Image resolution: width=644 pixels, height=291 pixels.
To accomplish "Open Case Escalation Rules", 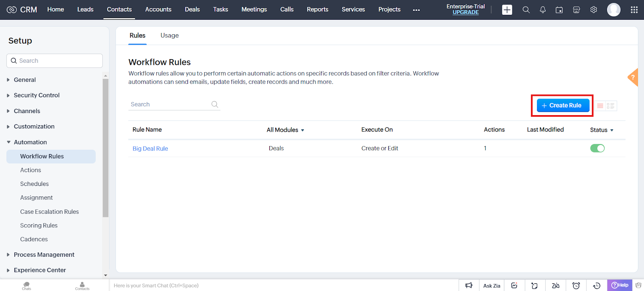I will click(50, 212).
